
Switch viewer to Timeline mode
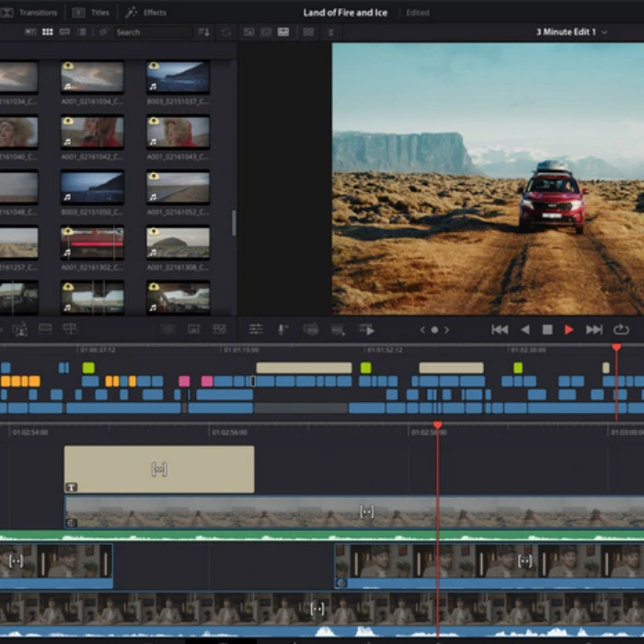[283, 31]
